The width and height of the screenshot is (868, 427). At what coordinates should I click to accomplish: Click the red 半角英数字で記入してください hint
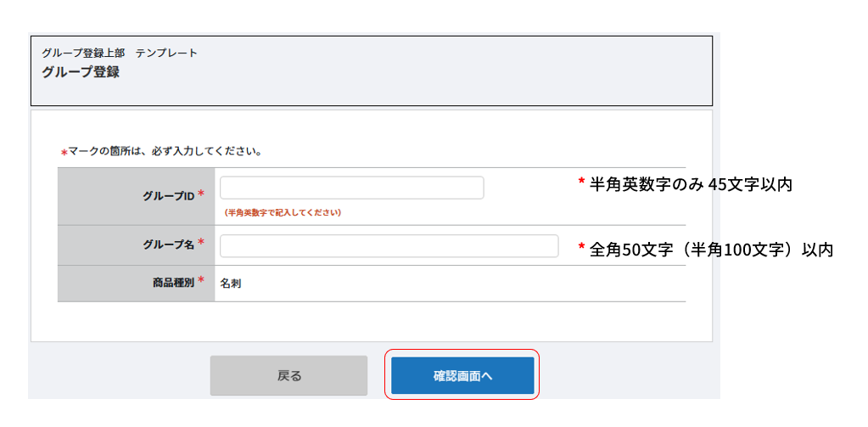point(283,212)
